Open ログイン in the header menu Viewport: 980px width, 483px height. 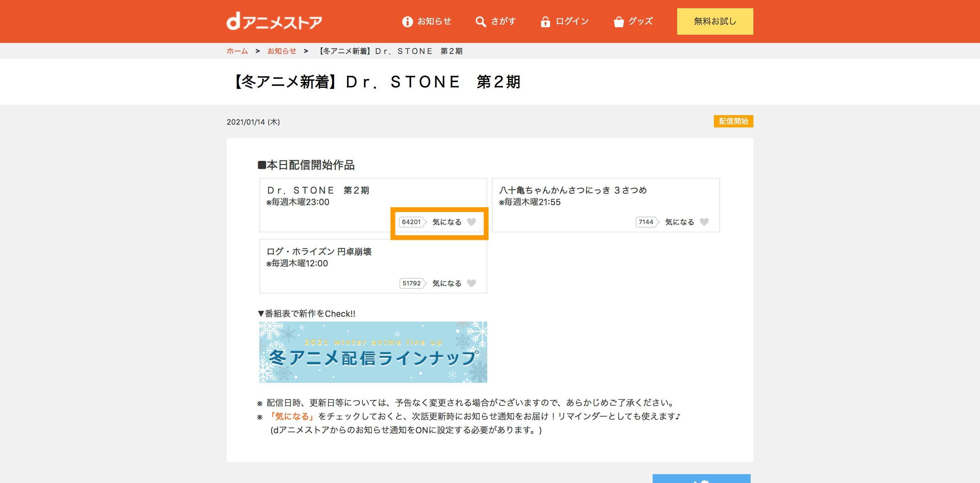pos(572,21)
